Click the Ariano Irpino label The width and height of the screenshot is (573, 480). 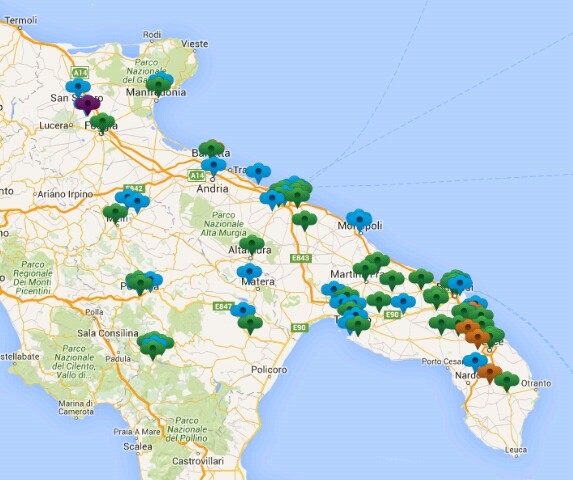pyautogui.click(x=65, y=194)
